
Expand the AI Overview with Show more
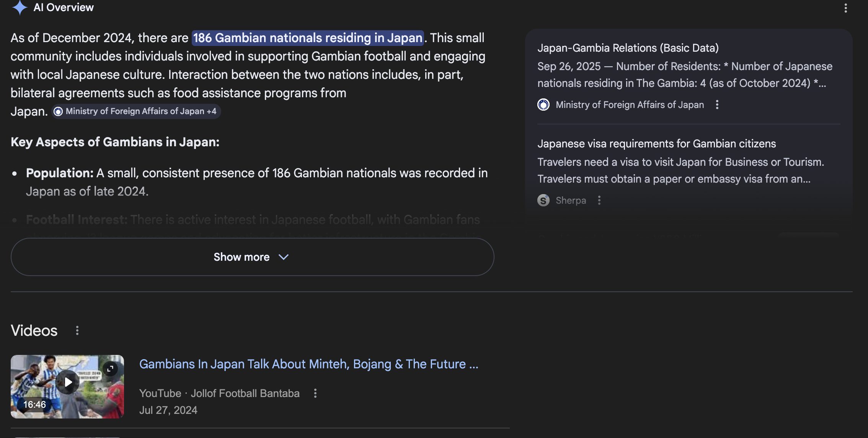(242, 257)
